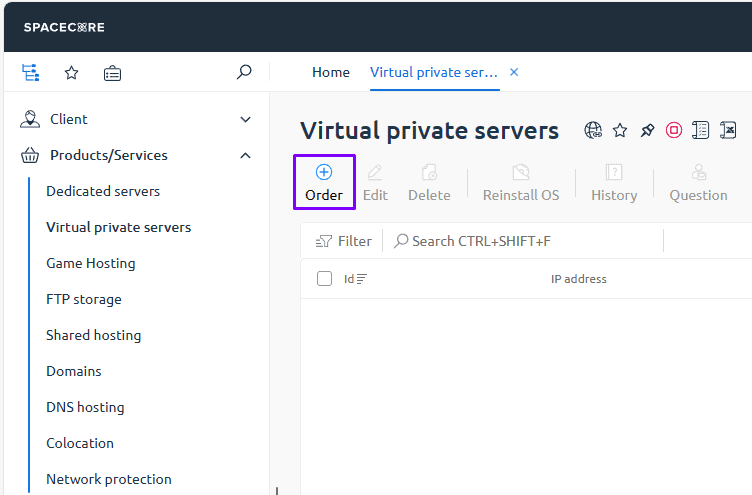The width and height of the screenshot is (752, 495).
Task: Add page to favorites with star icon
Action: tap(620, 131)
